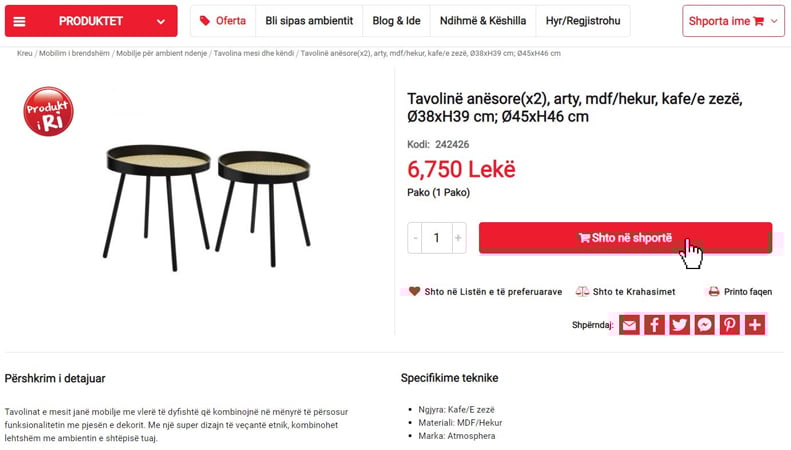
Task: Decrease quantity with minus stepper
Action: tap(416, 238)
